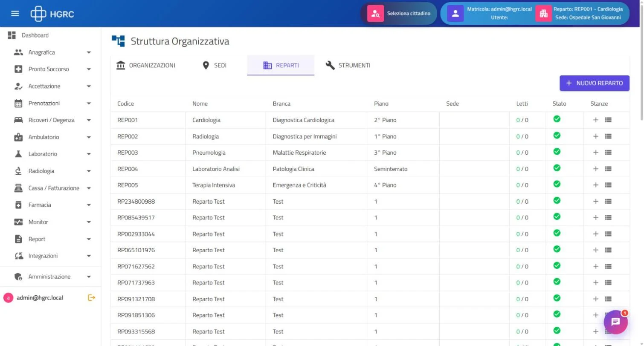Expand the Laboratorio sidebar section
The height and width of the screenshot is (346, 644).
(x=50, y=154)
